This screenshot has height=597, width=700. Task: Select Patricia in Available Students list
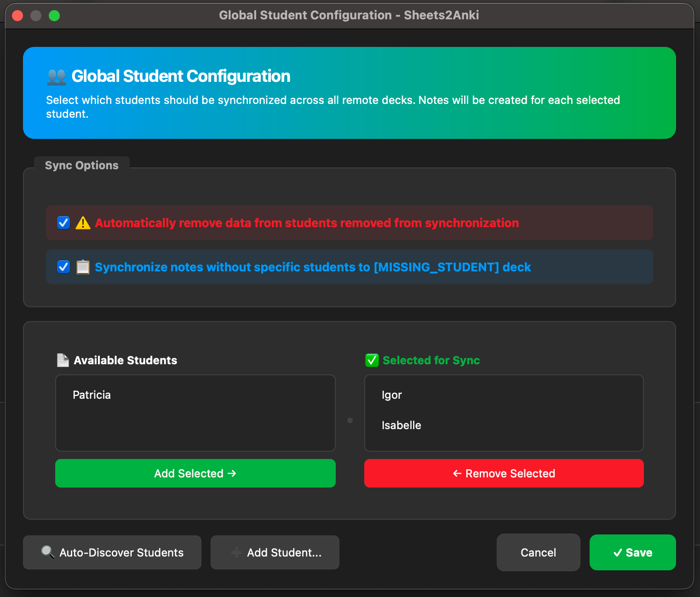(92, 395)
